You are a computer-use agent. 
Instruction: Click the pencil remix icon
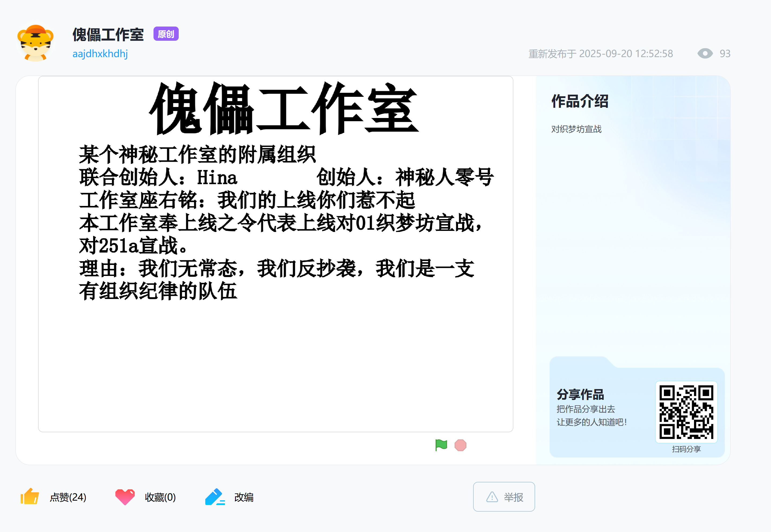point(215,497)
